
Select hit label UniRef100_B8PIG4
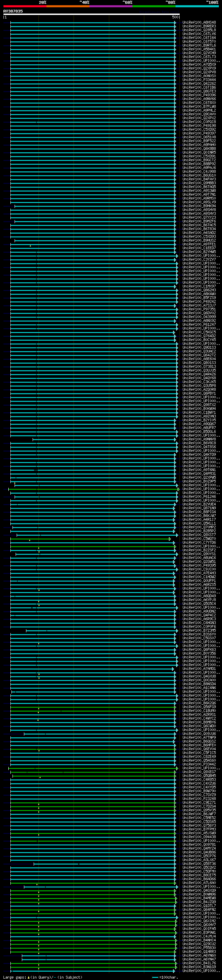tap(199, 512)
